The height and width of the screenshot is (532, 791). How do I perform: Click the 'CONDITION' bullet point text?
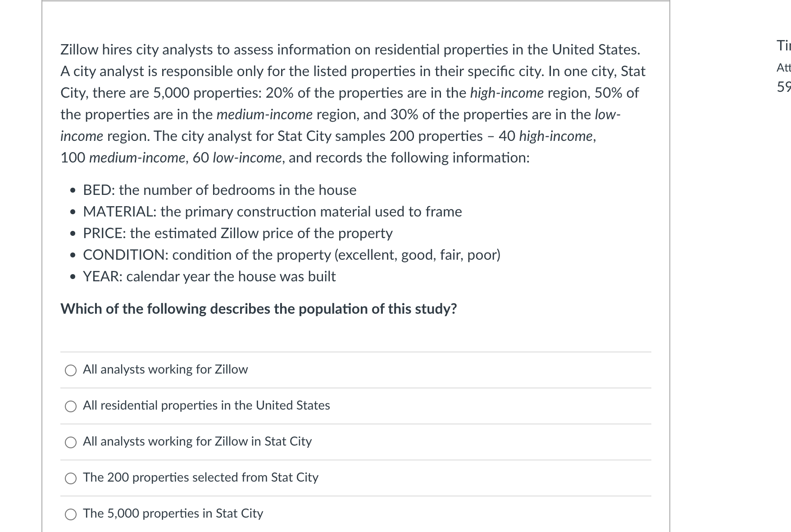coord(291,255)
